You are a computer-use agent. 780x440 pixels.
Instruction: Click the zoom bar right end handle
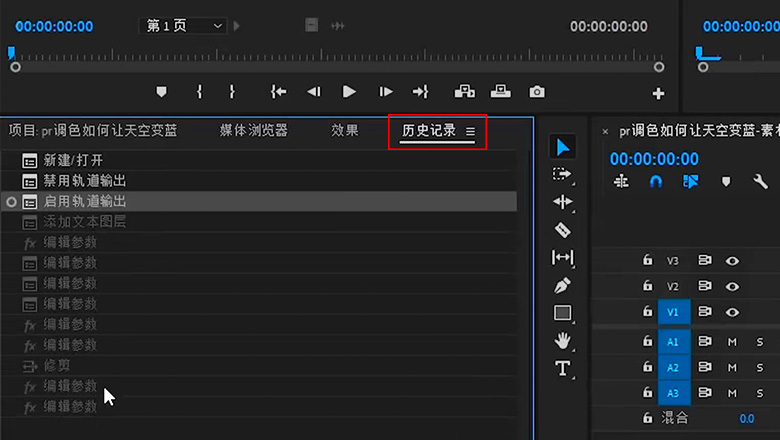[x=659, y=67]
